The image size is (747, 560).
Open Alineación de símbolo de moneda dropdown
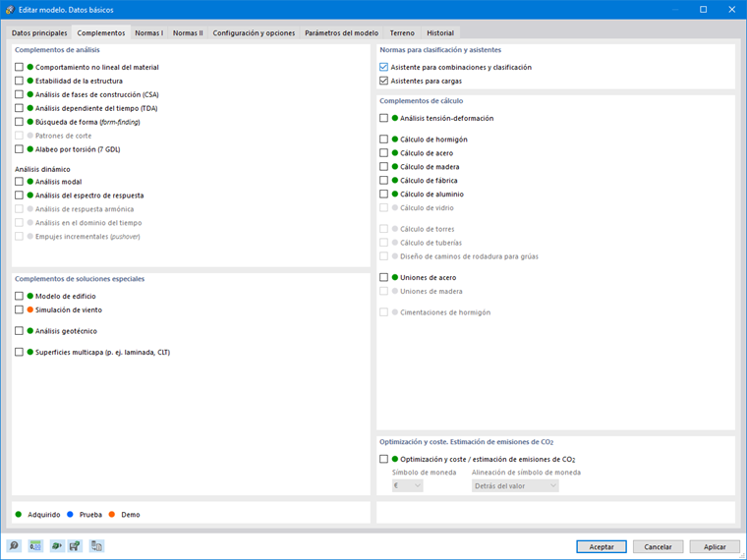point(515,485)
